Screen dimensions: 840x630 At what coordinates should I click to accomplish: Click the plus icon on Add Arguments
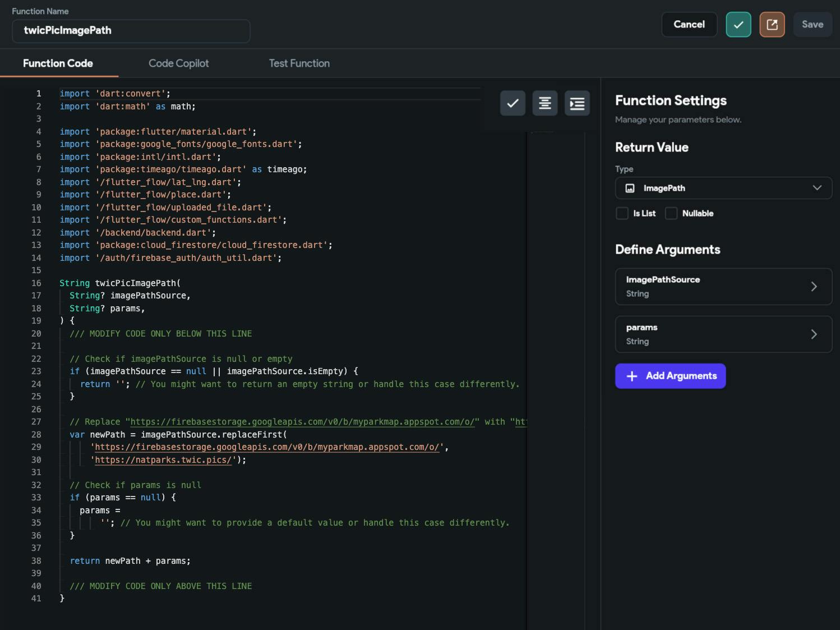[631, 376]
